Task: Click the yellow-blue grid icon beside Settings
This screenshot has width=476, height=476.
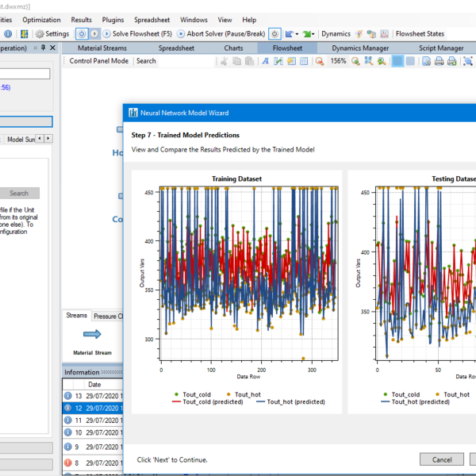Action: pos(24,33)
